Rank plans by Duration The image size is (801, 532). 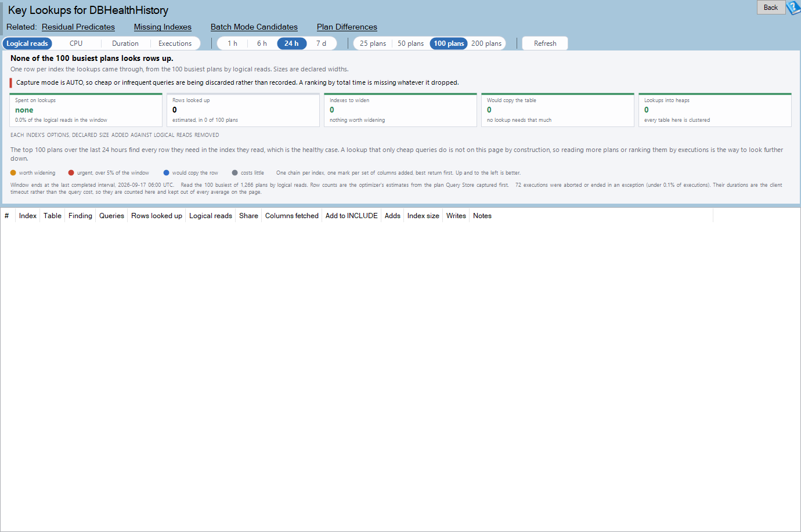[x=125, y=44]
